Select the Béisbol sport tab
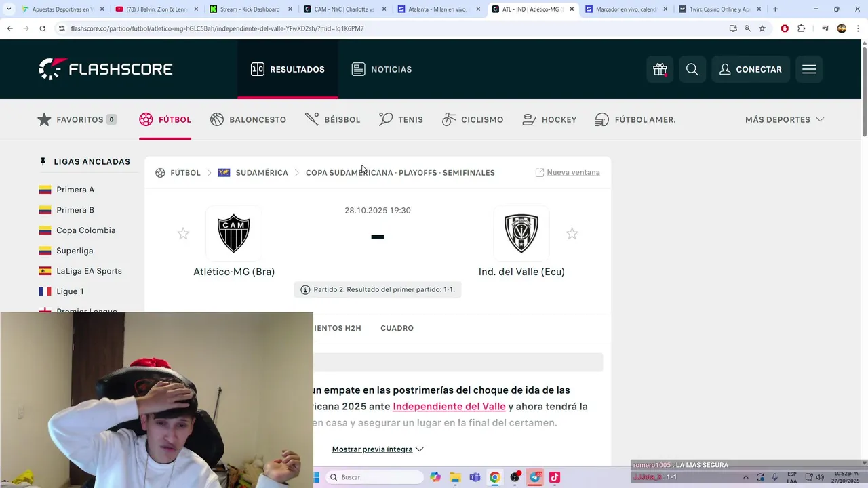Viewport: 868px width, 488px height. [332, 119]
